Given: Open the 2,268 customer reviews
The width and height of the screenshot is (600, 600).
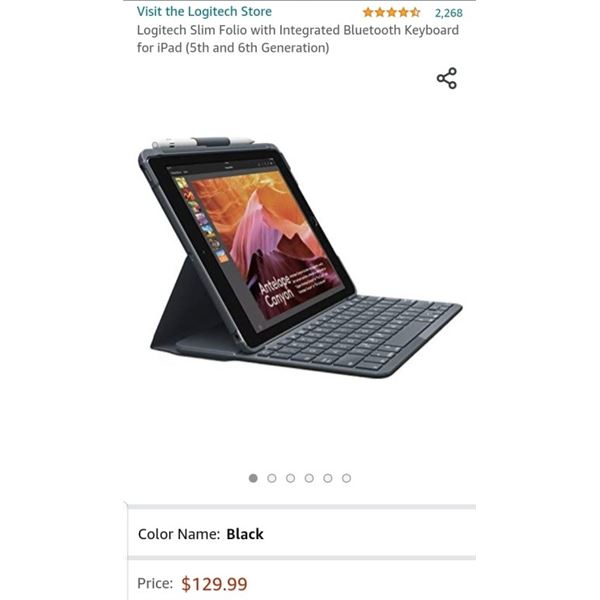Looking at the screenshot, I should 448,13.
